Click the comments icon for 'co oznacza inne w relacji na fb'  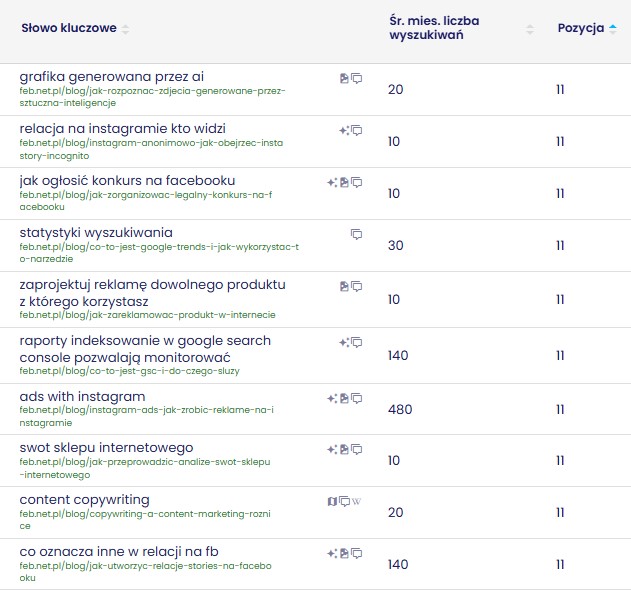[356, 553]
